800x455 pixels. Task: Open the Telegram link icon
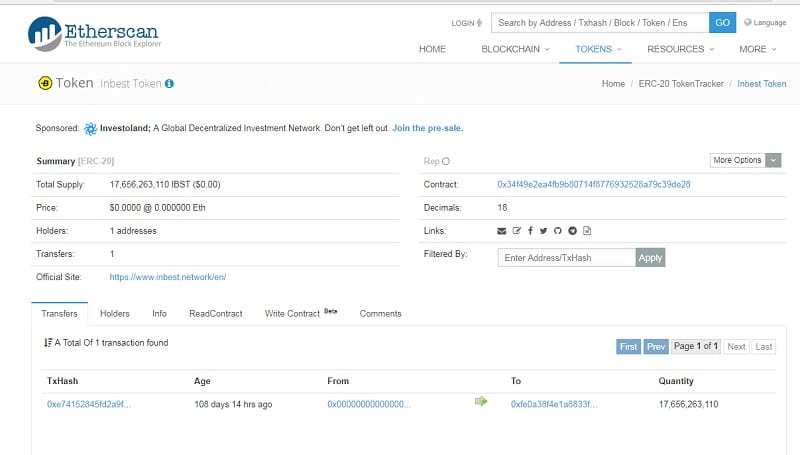(572, 231)
